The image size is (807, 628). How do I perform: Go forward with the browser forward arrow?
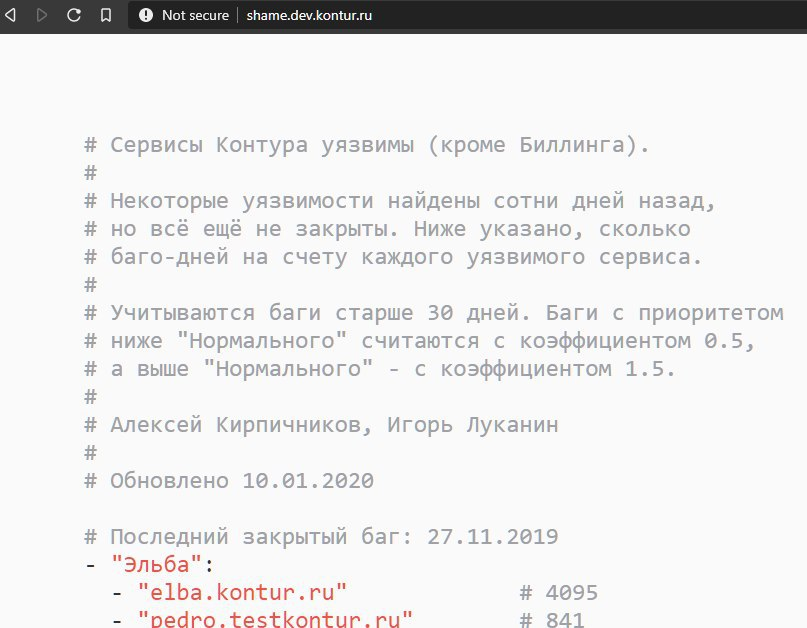coord(42,15)
